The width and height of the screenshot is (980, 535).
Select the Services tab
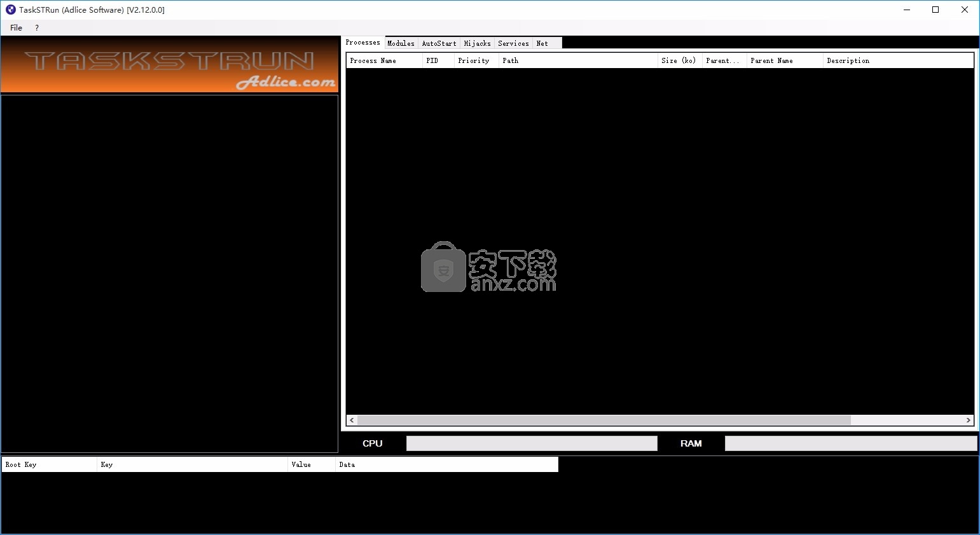tap(513, 43)
